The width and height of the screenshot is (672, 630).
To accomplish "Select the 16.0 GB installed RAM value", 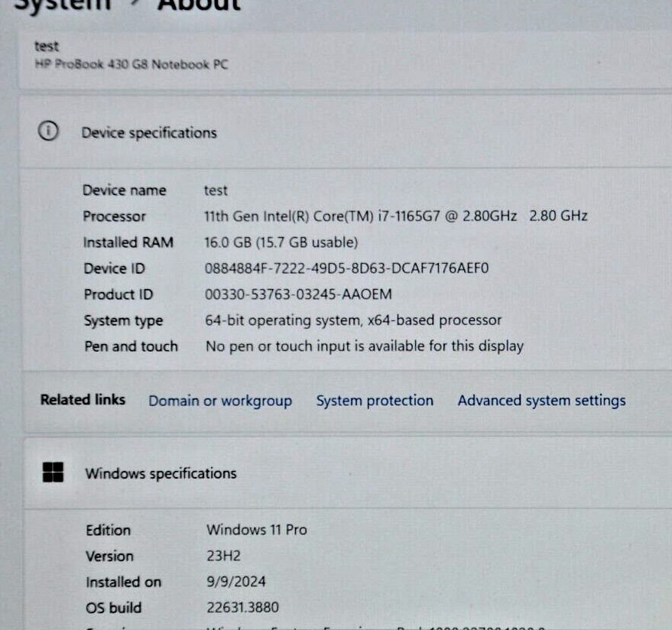I will pyautogui.click(x=281, y=242).
